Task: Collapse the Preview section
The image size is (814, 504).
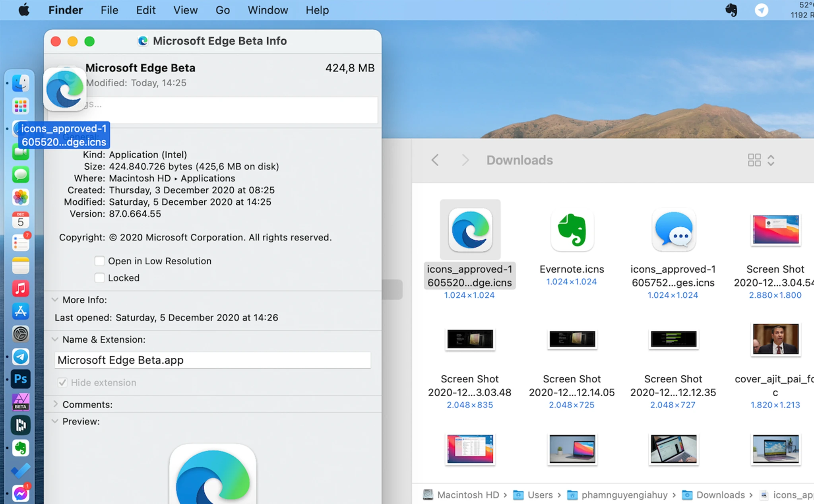Action: tap(55, 421)
